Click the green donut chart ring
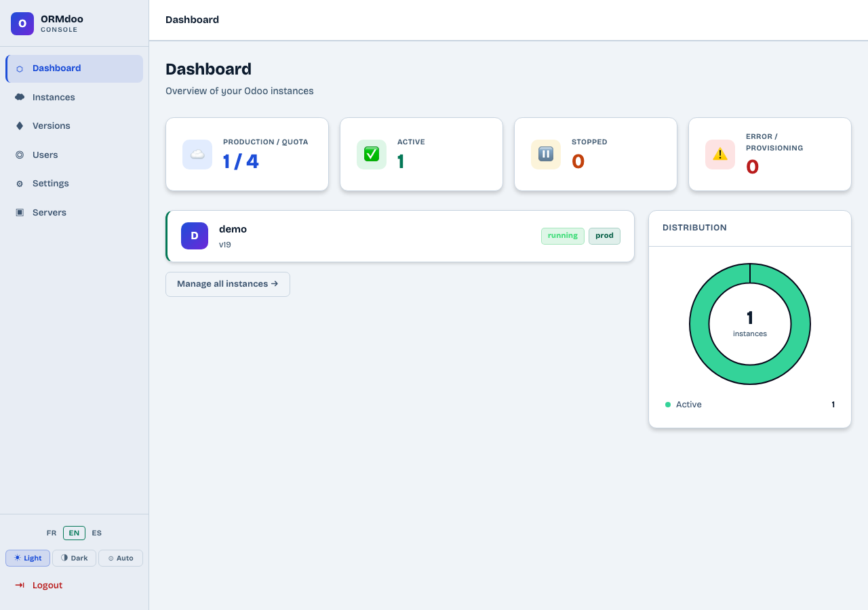Viewport: 868px width, 610px height. click(698, 324)
